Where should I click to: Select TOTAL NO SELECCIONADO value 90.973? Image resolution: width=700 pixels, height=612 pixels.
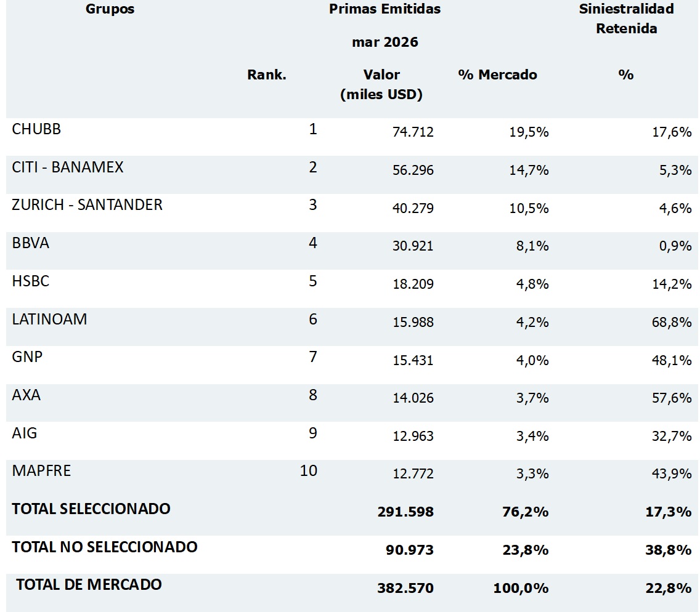409,550
